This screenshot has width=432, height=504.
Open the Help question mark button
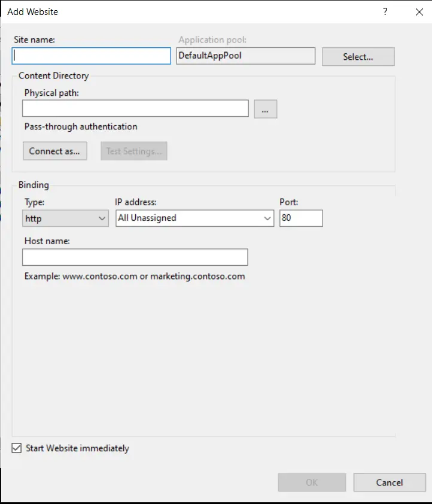pos(385,11)
